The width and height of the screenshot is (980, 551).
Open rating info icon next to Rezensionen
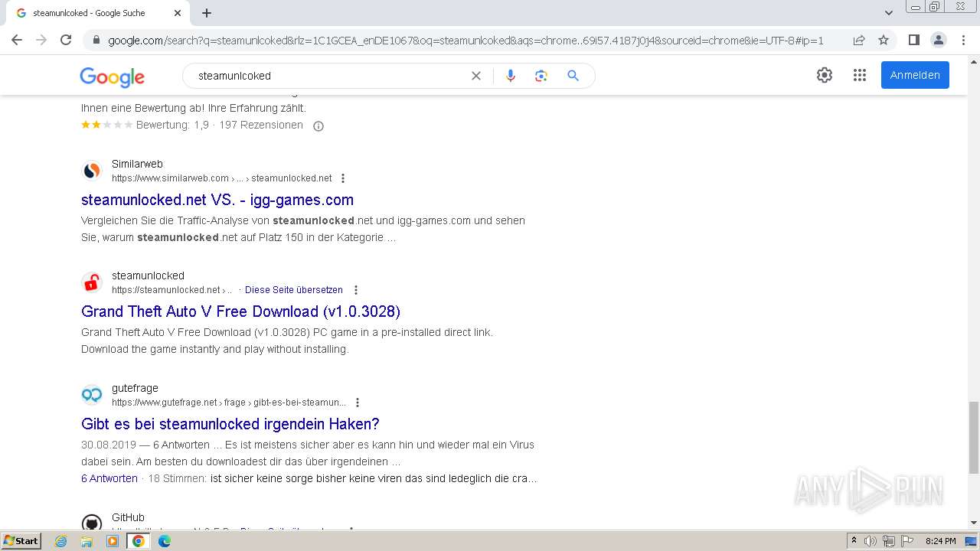pyautogui.click(x=318, y=126)
